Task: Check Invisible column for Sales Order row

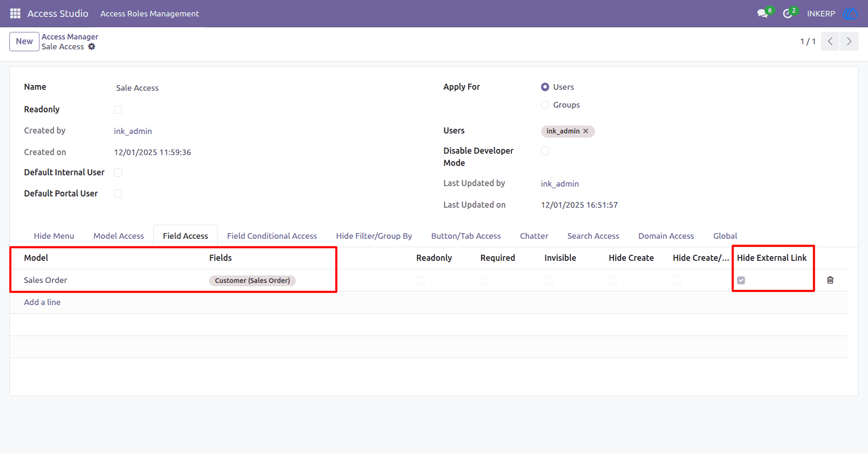Action: [549, 280]
